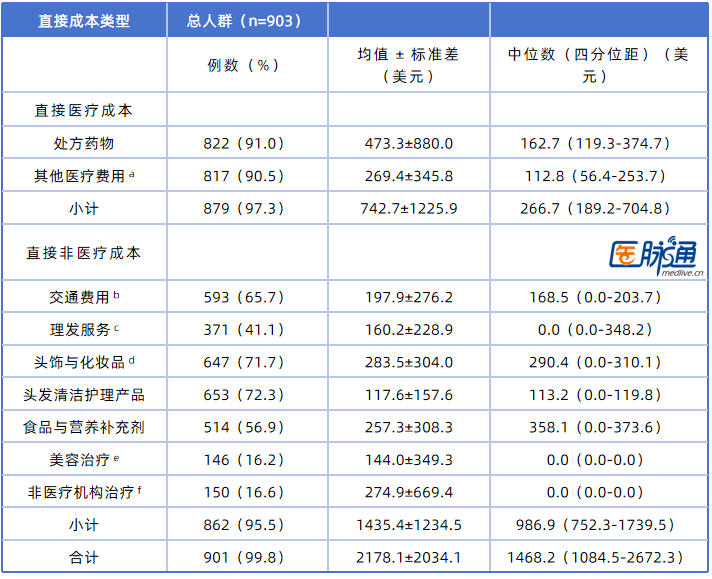Select the 合计 total row label

(84, 557)
